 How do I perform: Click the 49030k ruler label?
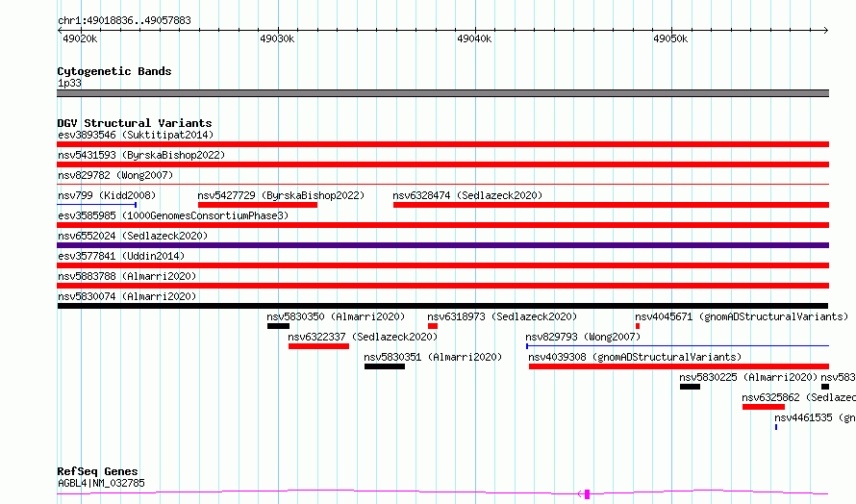click(277, 38)
